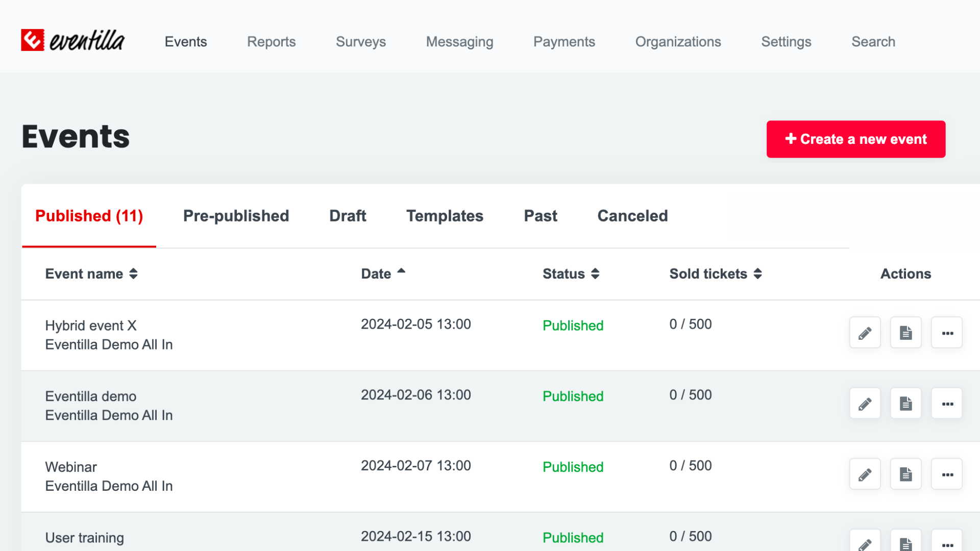Click the document icon for Webinar
Viewport: 980px width, 551px height.
tap(905, 473)
